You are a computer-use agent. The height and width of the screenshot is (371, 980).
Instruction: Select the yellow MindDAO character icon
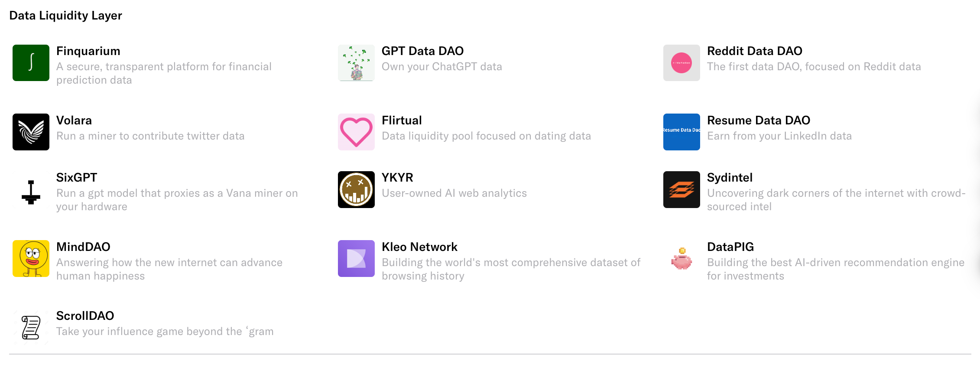(x=31, y=258)
